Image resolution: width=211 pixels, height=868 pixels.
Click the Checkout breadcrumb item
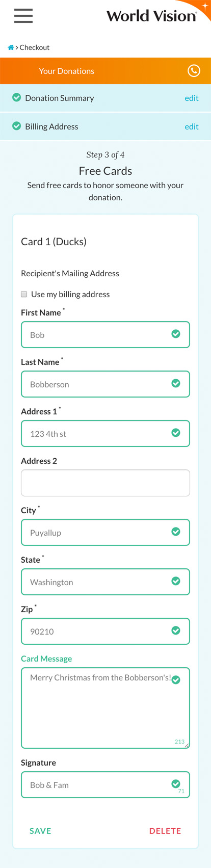pos(35,47)
